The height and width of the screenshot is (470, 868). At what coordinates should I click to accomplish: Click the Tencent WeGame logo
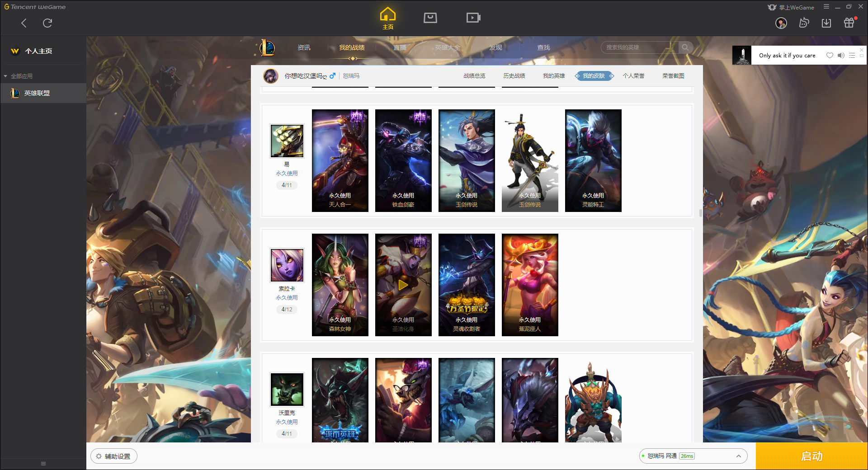[x=35, y=7]
